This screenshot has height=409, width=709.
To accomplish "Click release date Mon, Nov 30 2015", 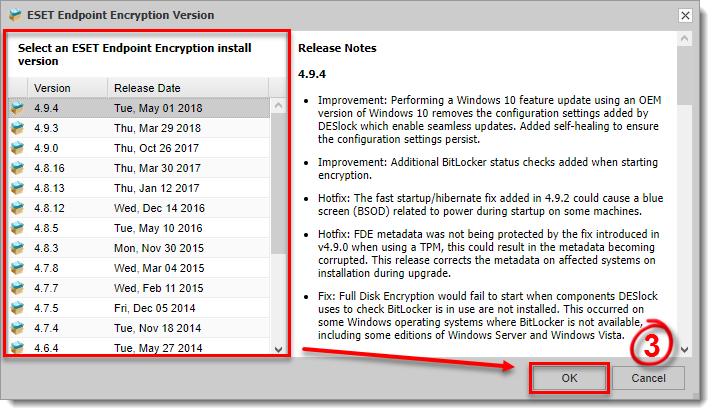I will coord(159,248).
